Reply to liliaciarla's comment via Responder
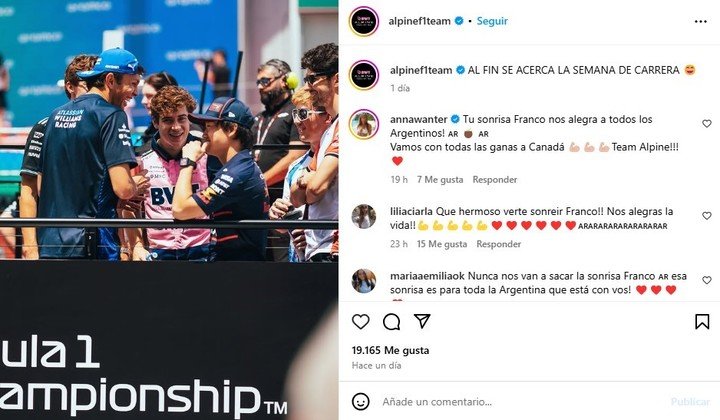The image size is (720, 420). [498, 244]
